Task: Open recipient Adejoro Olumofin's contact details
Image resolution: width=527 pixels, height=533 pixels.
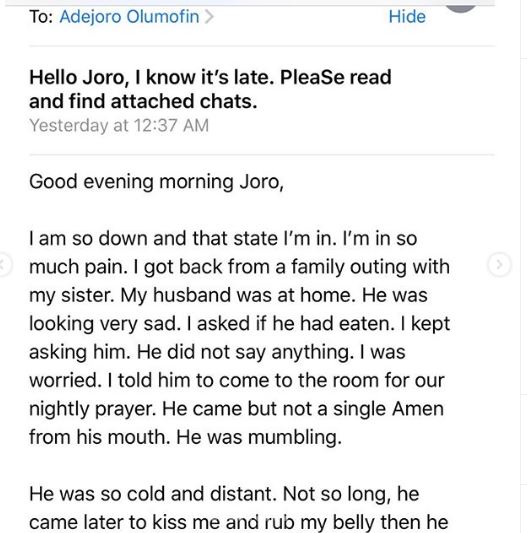Action: 129,17
